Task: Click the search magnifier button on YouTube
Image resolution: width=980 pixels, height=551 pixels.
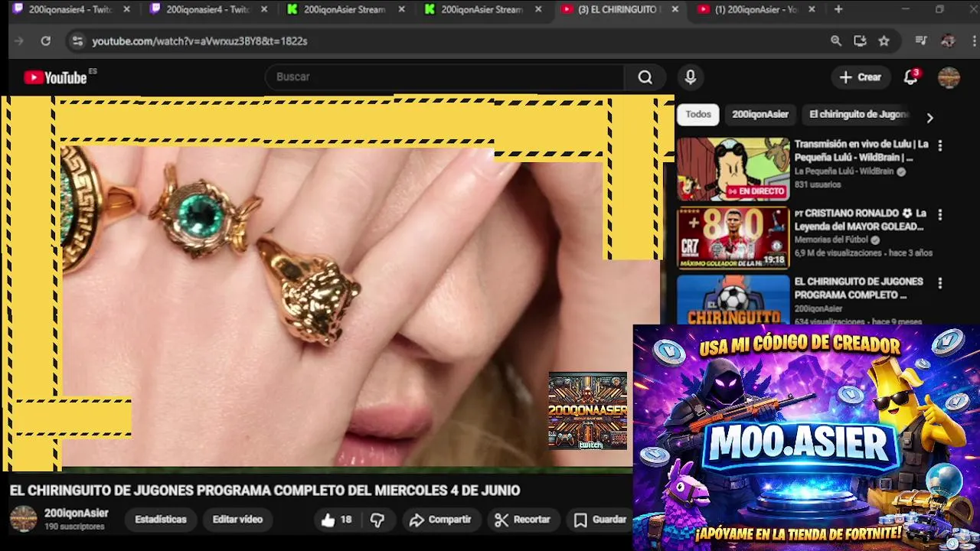Action: [645, 77]
